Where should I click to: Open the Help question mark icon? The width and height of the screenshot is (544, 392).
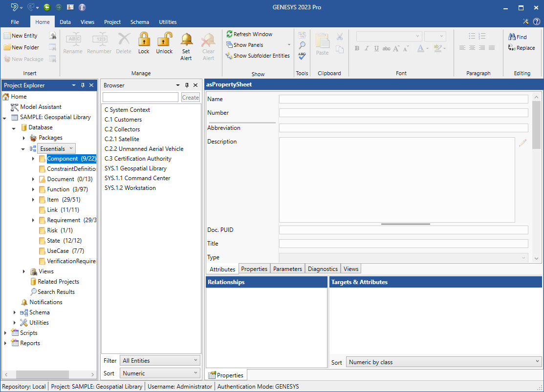(x=536, y=21)
